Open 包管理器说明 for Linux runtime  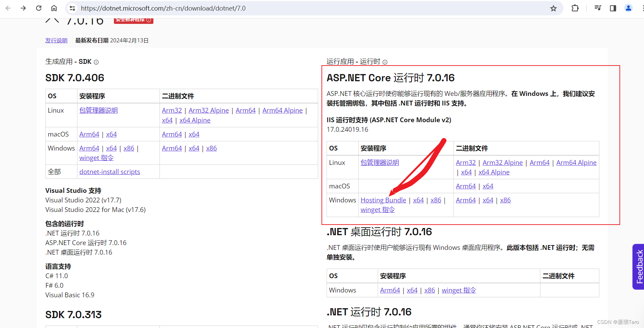point(379,162)
